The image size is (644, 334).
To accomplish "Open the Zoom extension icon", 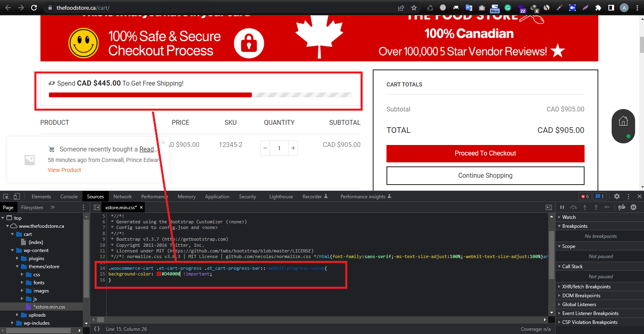I will tap(572, 8).
